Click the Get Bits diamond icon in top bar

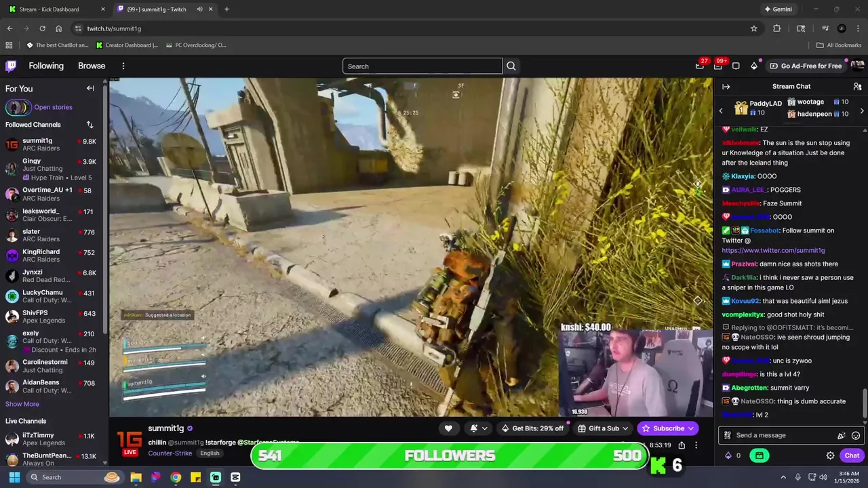[754, 66]
